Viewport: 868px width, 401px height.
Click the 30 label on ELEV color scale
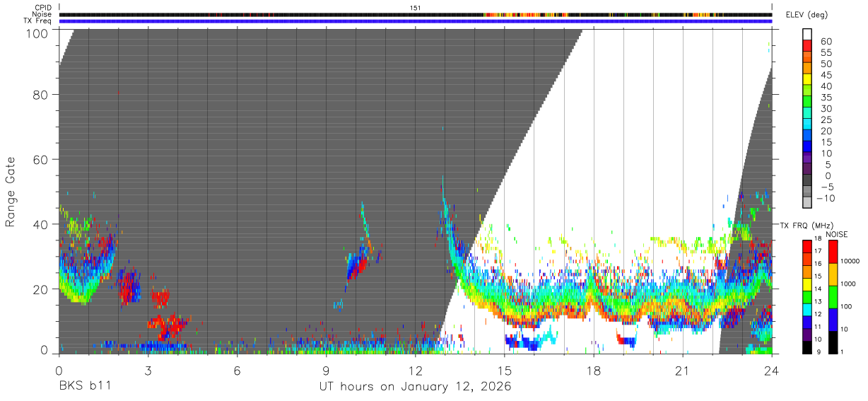[826, 108]
